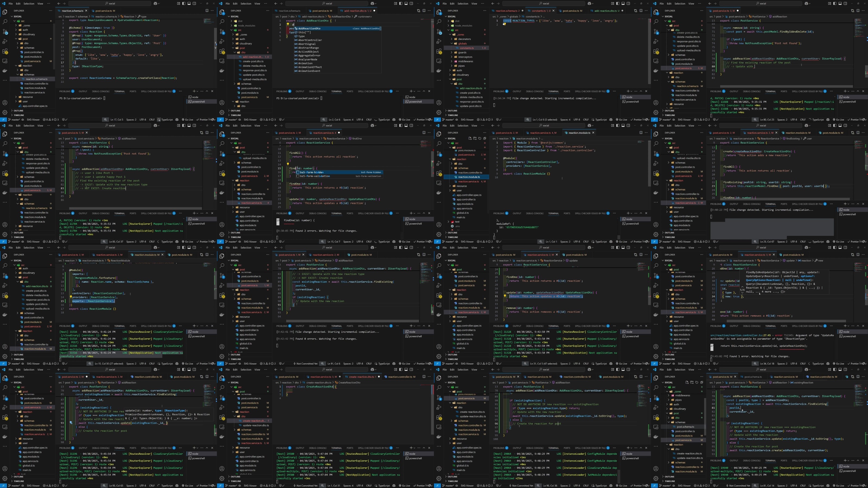868x488 pixels.
Task: Open Remote Explorer in window editing reaction.schema.ts
Action: [x=5, y=61]
